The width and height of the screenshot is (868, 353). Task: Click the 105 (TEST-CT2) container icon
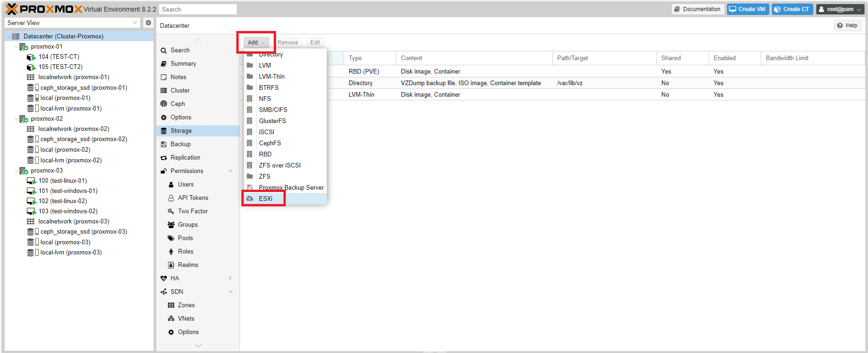(x=31, y=67)
